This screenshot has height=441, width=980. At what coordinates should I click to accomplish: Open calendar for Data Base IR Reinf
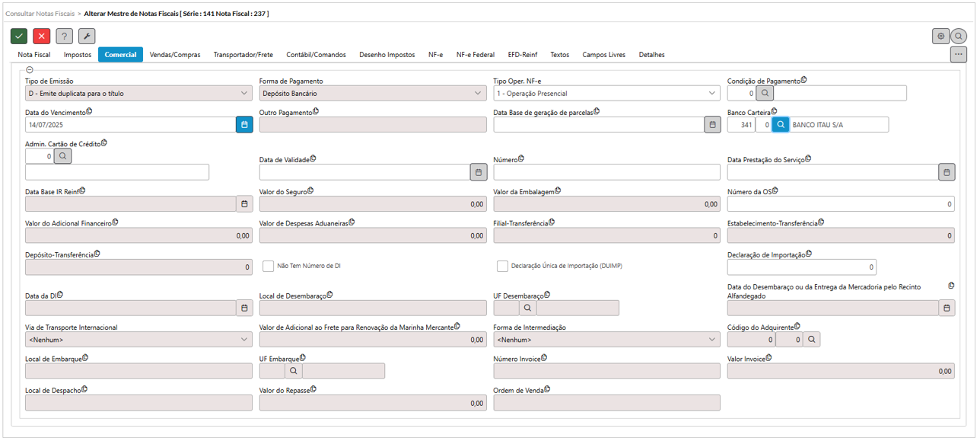click(x=244, y=204)
